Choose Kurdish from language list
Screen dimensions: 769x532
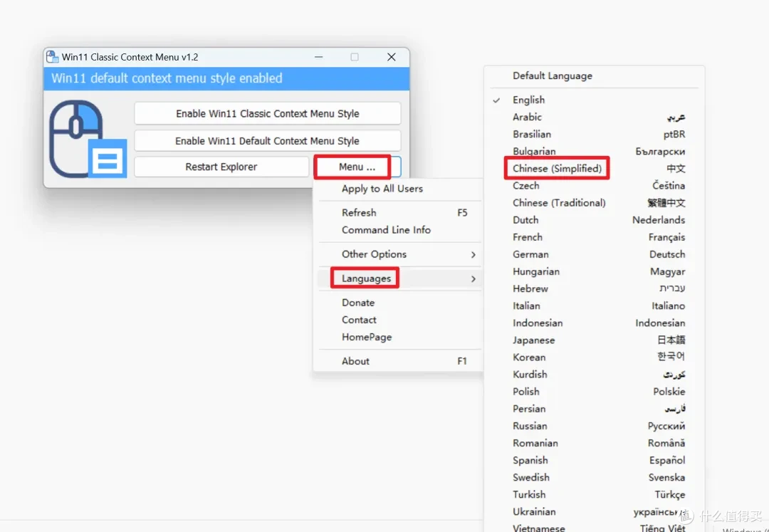tap(594, 375)
